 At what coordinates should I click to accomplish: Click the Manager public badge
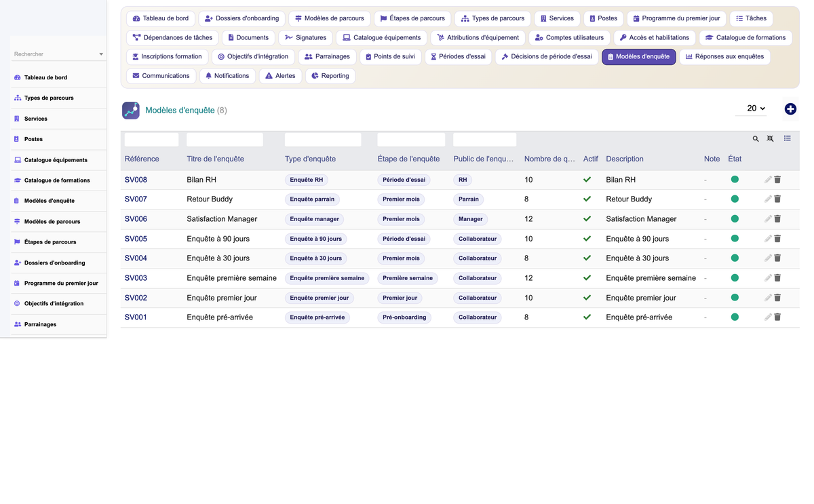471,219
